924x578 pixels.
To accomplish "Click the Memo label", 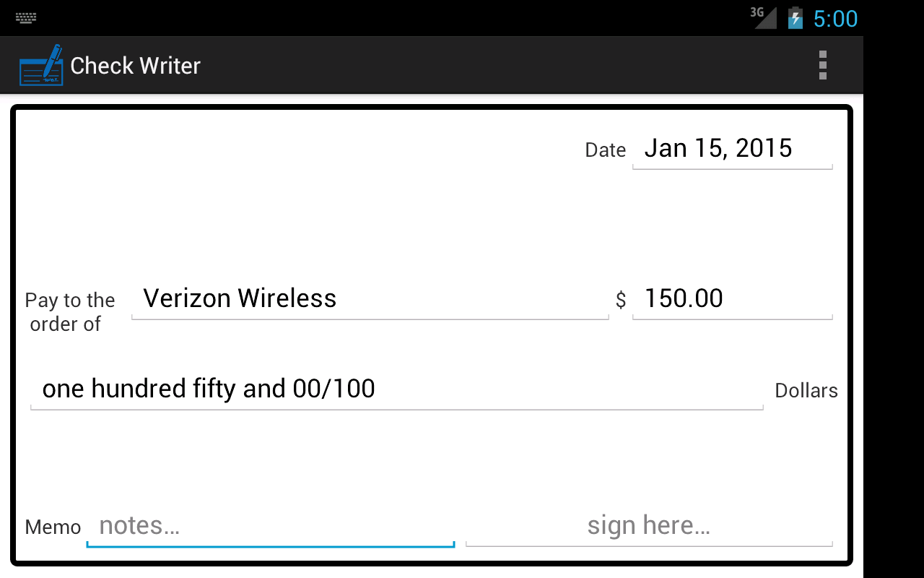I will 53,527.
